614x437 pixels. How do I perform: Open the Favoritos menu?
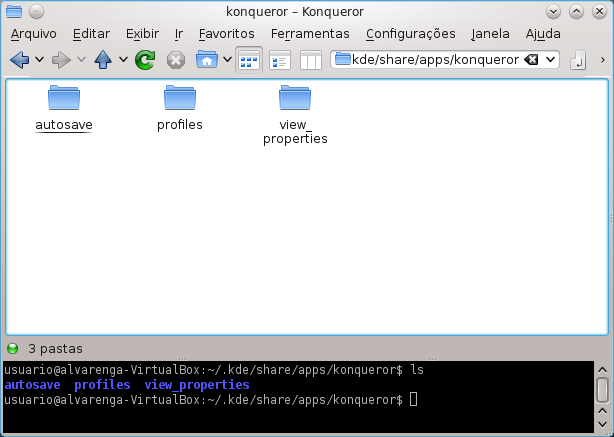pos(226,33)
